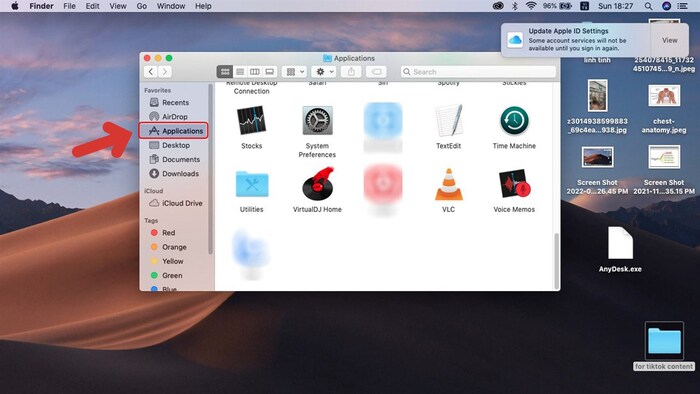Open the File menu

click(69, 6)
